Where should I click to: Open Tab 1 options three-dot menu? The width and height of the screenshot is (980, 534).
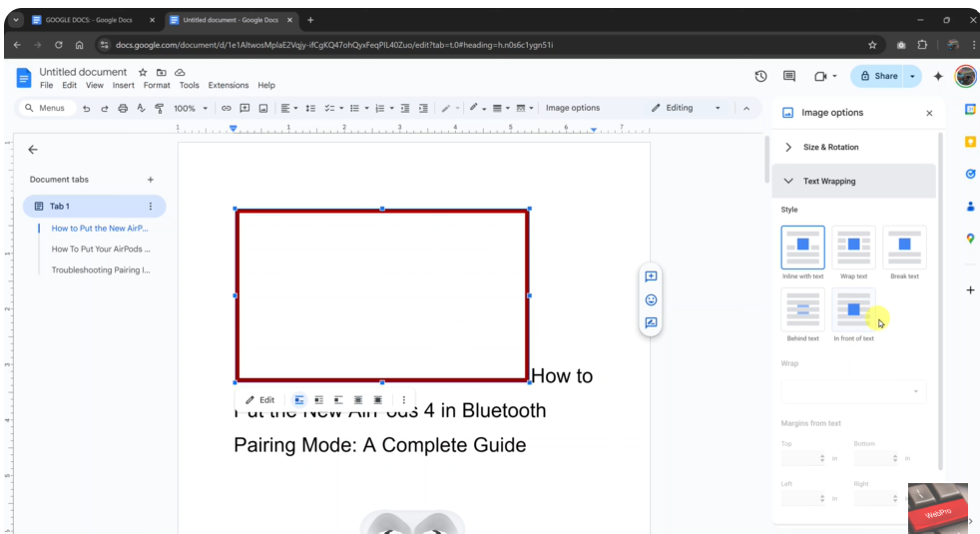(x=150, y=207)
